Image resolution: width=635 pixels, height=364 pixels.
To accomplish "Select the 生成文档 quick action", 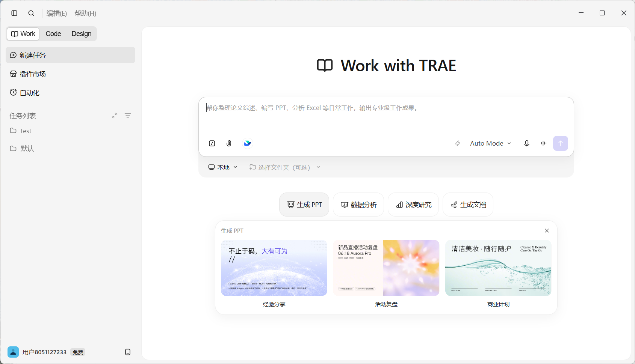I will point(468,205).
